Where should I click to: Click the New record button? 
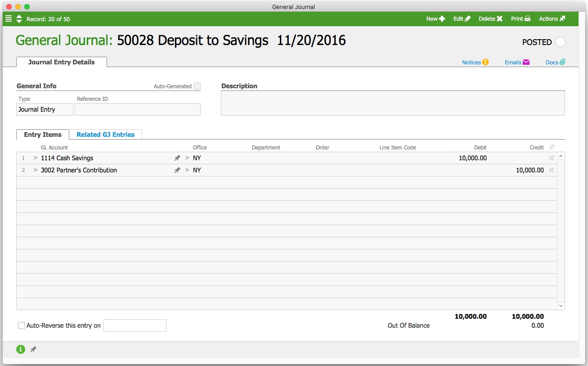point(435,19)
